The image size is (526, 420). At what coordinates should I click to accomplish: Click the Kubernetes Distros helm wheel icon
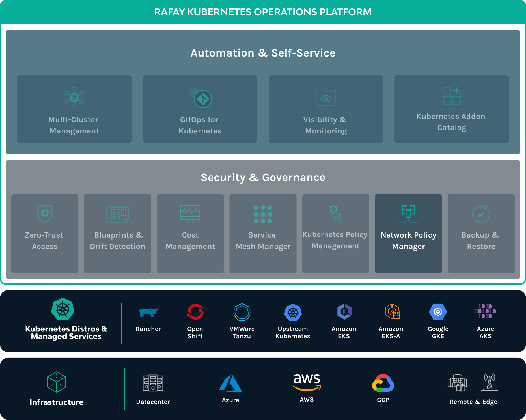[63, 309]
